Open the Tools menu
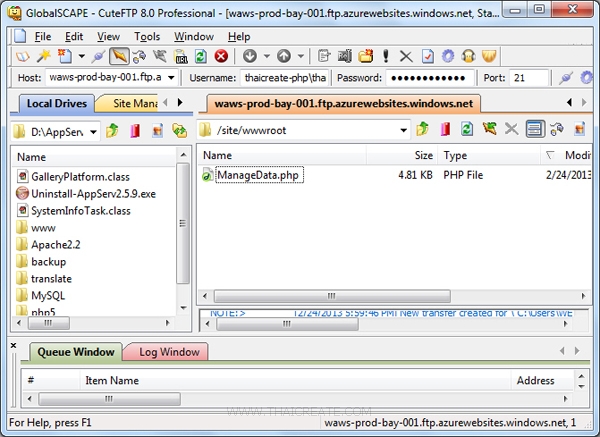This screenshot has height=437, width=600. pos(147,37)
